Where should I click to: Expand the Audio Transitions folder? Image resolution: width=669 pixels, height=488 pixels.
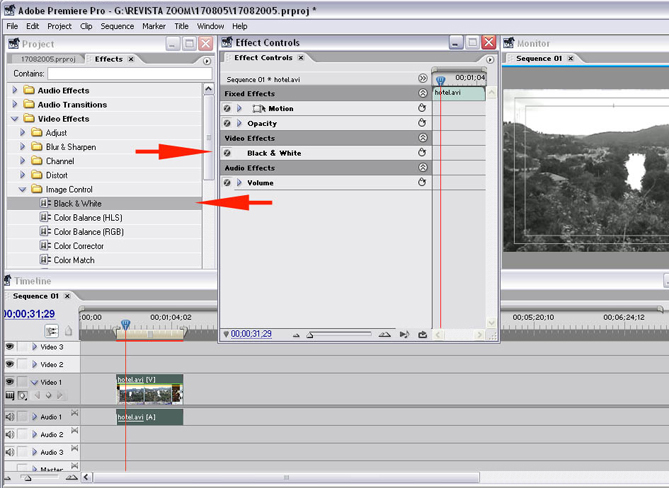(x=15, y=105)
